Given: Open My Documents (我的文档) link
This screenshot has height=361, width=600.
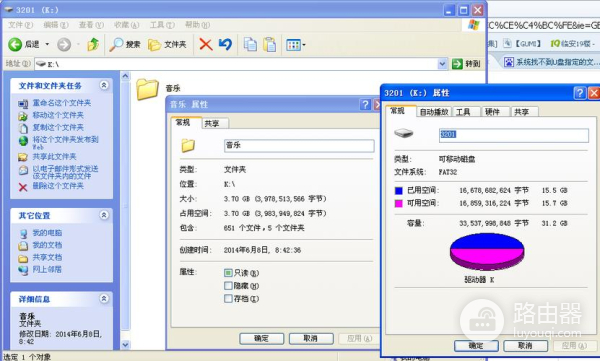Looking at the screenshot, I should pos(47,245).
